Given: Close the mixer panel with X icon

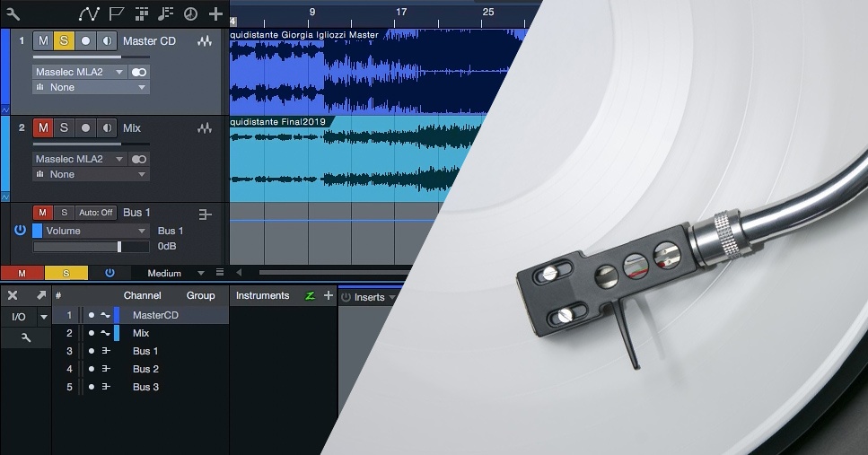Looking at the screenshot, I should pos(13,295).
